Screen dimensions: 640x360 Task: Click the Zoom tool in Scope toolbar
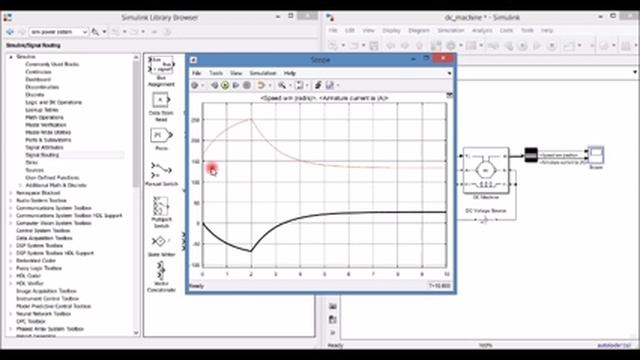282,85
